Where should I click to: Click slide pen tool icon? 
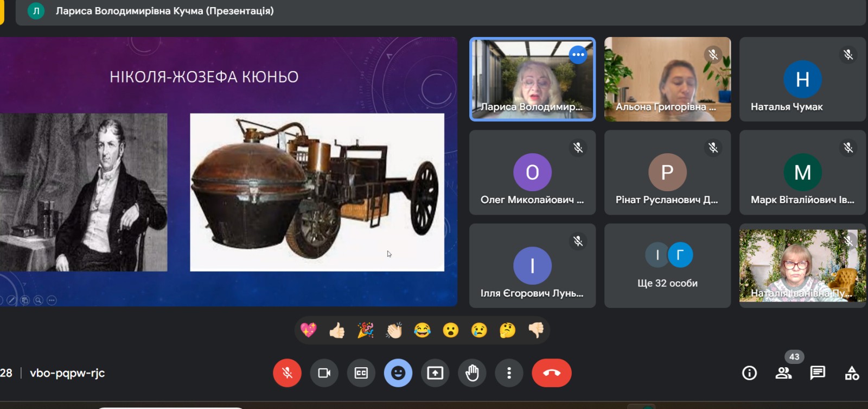(x=11, y=300)
